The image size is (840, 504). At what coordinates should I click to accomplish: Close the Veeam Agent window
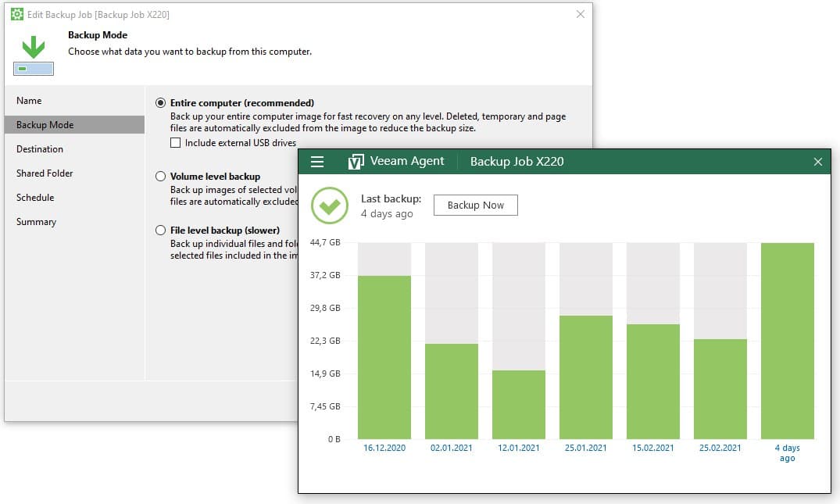tap(817, 162)
